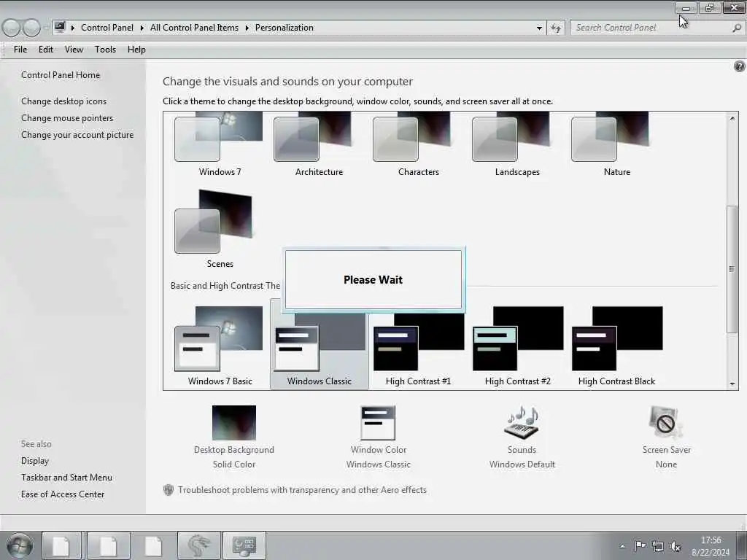The height and width of the screenshot is (560, 747).
Task: Open Taskbar and Start Menu link
Action: click(x=66, y=477)
